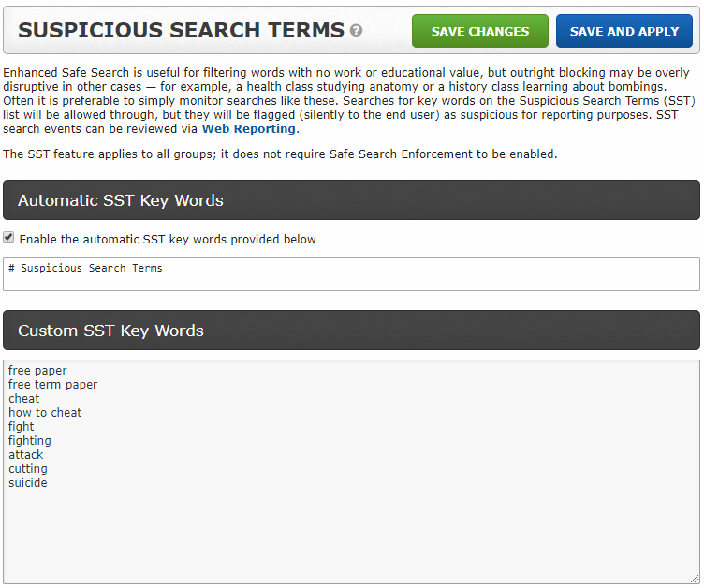
Task: Click the 'attack' keyword line
Action: pos(26,455)
